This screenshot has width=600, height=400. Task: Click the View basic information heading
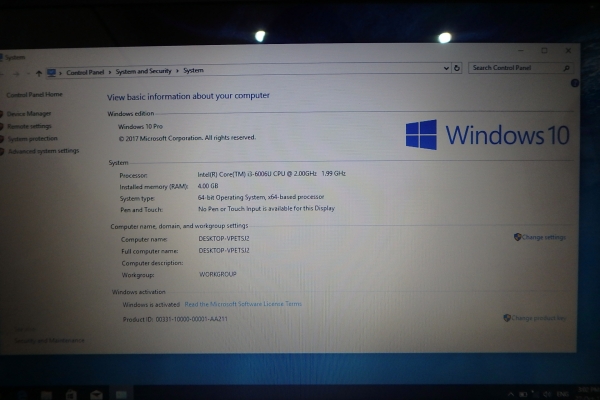pyautogui.click(x=188, y=96)
